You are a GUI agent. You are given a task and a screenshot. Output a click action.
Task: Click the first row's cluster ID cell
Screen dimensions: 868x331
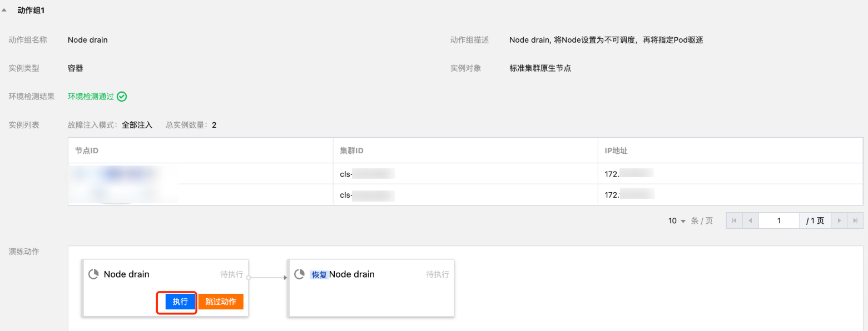367,174
